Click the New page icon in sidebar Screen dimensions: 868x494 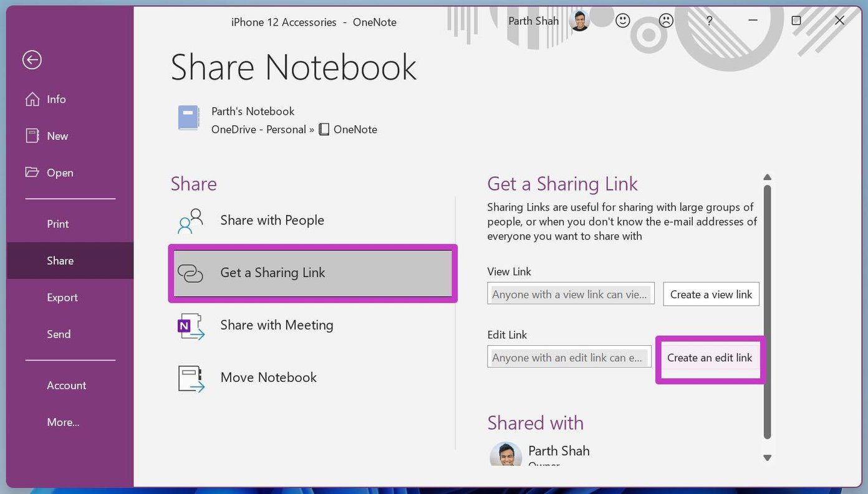point(32,136)
